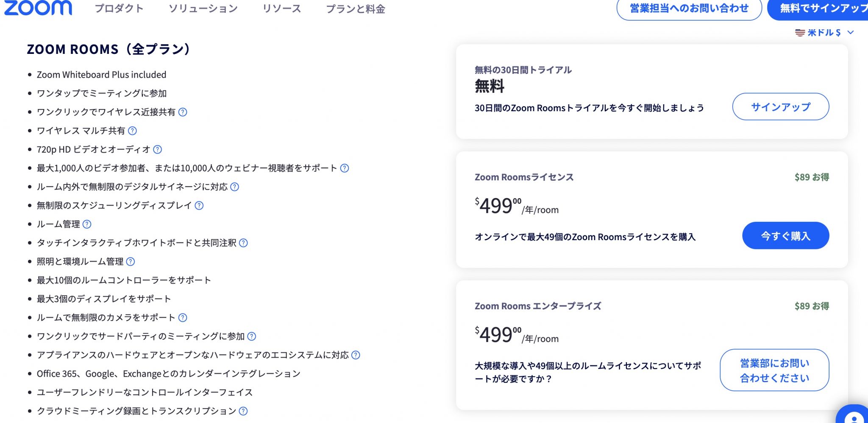Expand the リソース navigation menu

click(282, 8)
